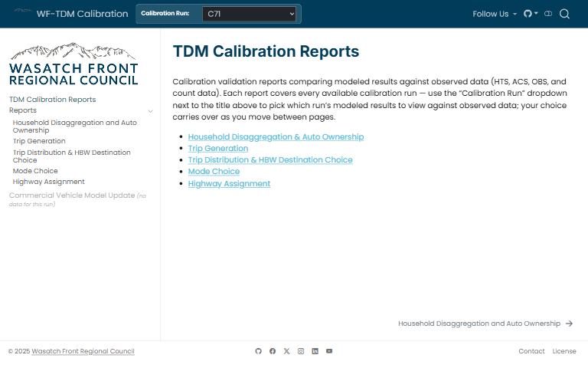Click the small mountain logo in navbar
Screen dimensions: 588x368
pyautogui.click(x=22, y=11)
